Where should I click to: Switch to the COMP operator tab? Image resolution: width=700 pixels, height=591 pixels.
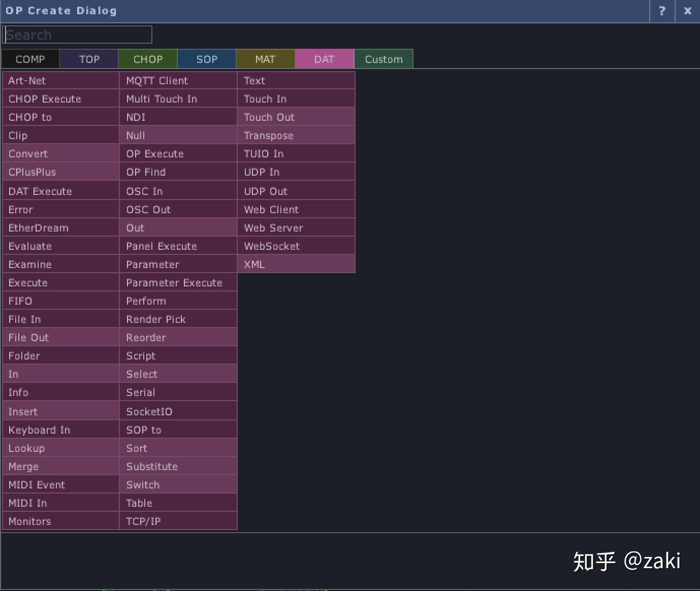point(30,58)
